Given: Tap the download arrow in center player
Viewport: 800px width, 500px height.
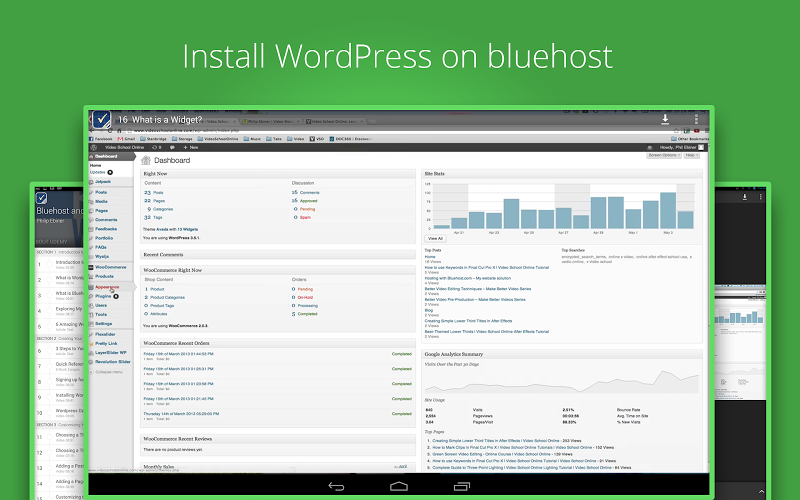Looking at the screenshot, I should point(665,119).
